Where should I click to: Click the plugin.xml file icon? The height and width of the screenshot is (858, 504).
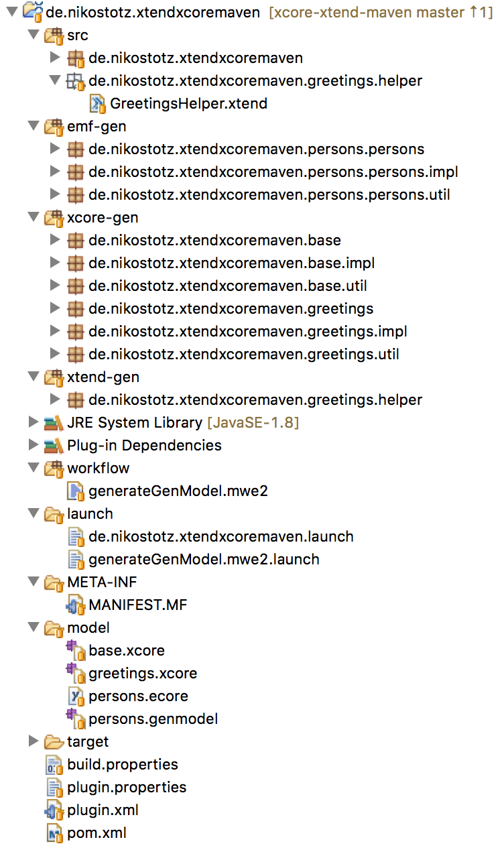(54, 810)
